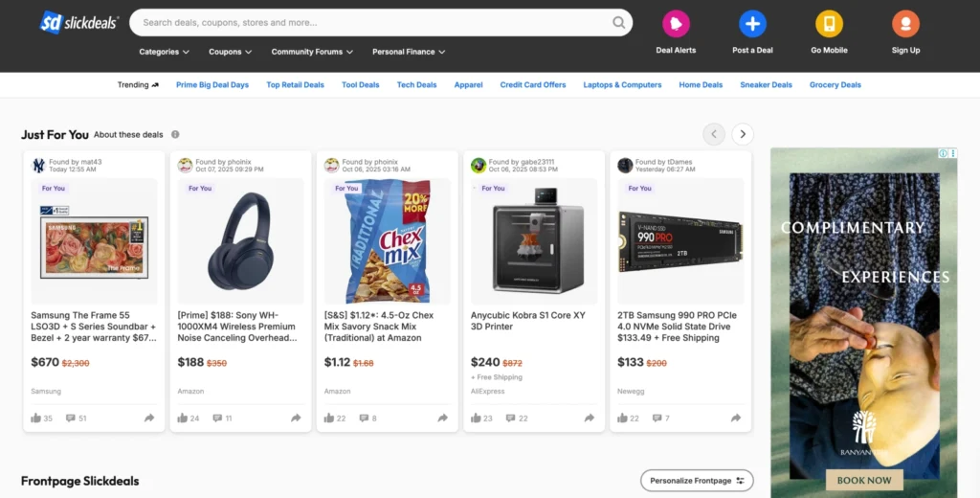Expand the Community Forums menu
The width and height of the screenshot is (980, 498).
(x=312, y=52)
